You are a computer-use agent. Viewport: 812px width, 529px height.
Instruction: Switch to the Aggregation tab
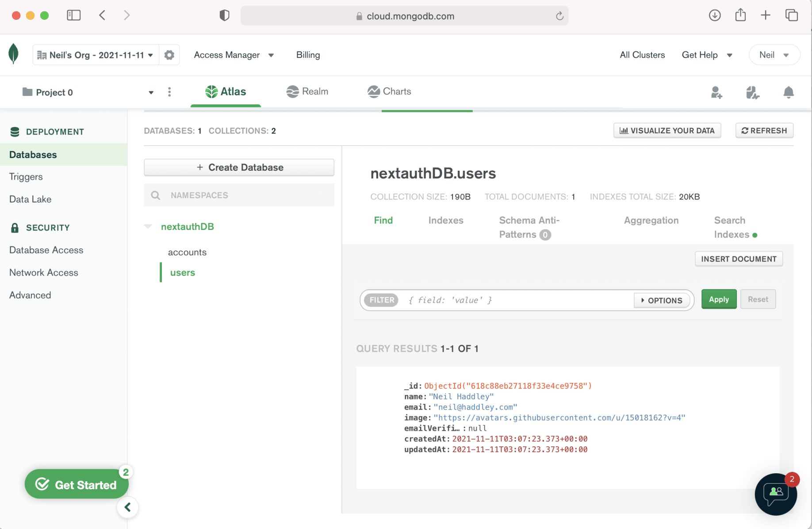coord(651,220)
